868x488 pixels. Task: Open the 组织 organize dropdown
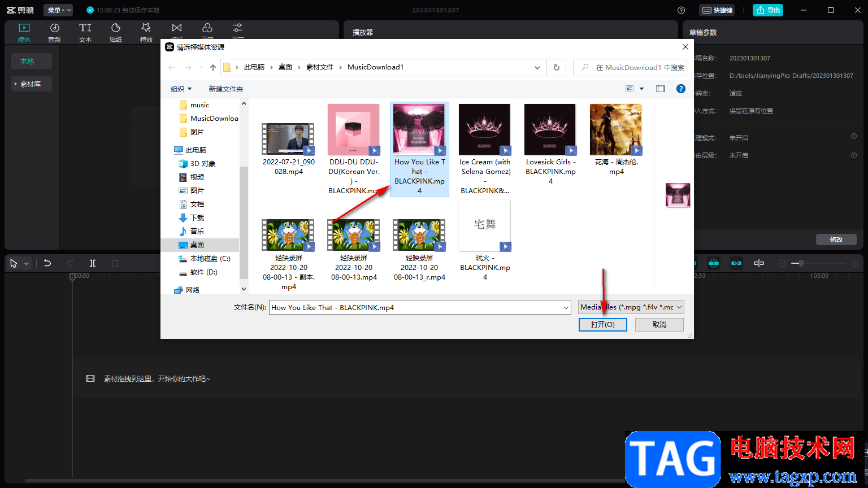181,89
